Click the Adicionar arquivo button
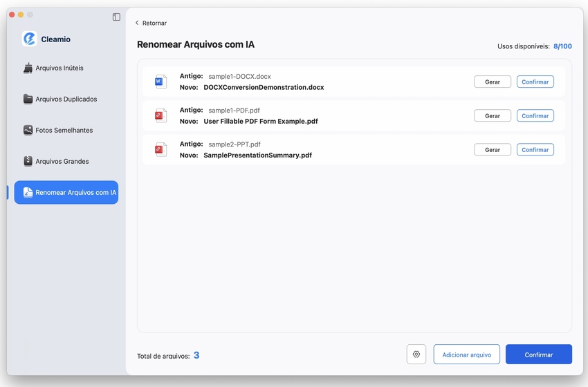 click(x=466, y=355)
